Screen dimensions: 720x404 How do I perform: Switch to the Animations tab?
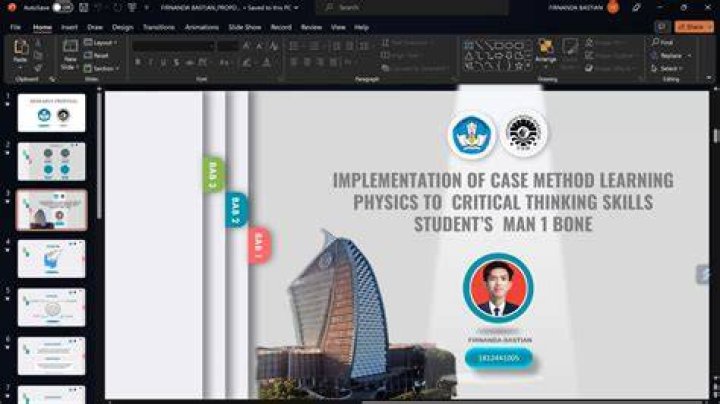click(x=202, y=28)
